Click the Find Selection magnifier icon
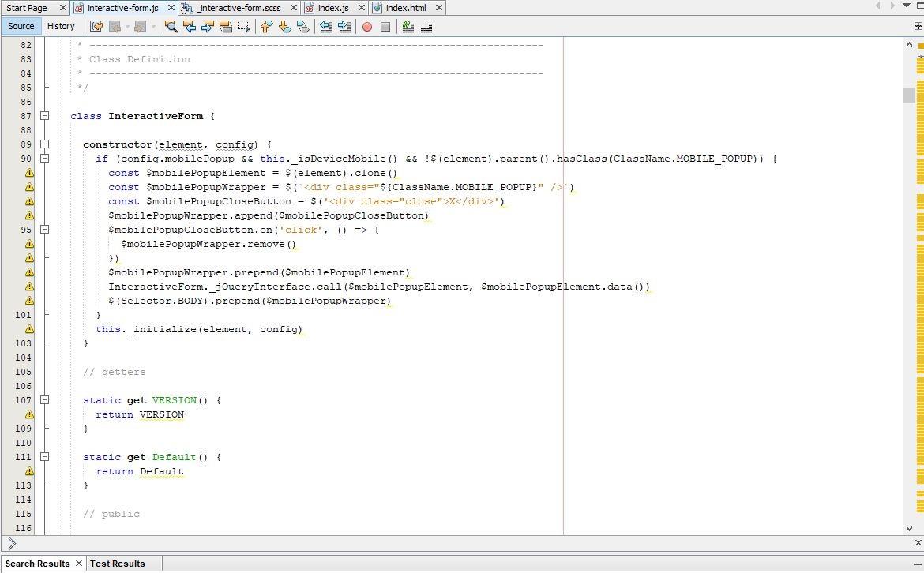The height and width of the screenshot is (573, 924). pos(171,27)
